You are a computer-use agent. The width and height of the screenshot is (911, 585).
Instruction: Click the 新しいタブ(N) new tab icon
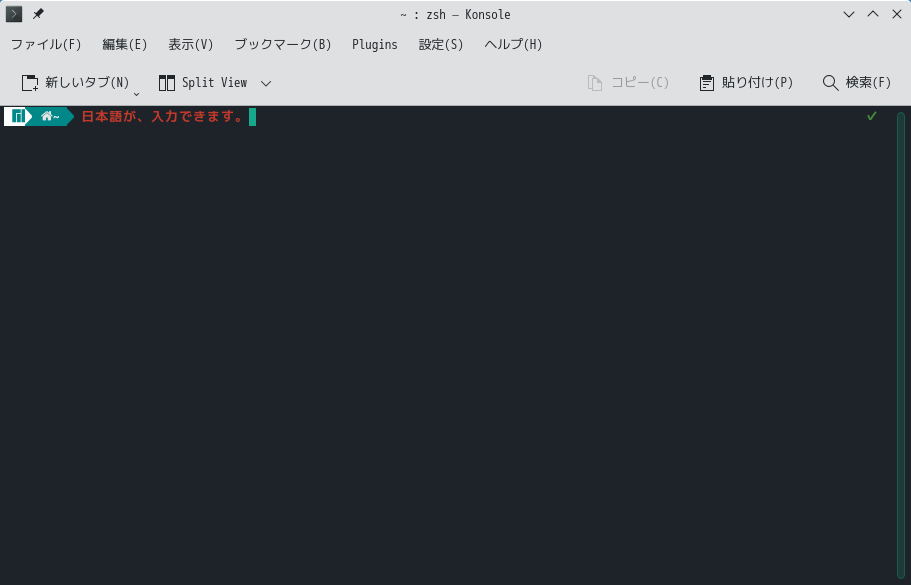point(30,83)
